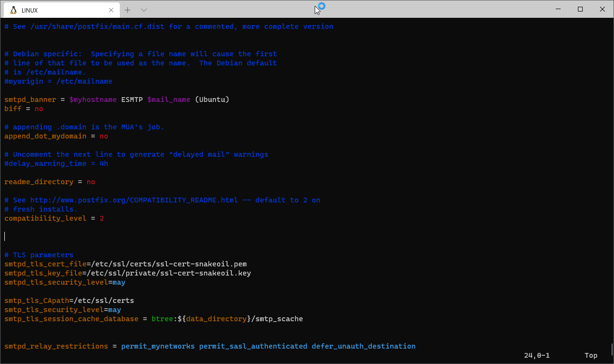Expand the new tab profile dropdown
This screenshot has width=614, height=364.
click(144, 10)
